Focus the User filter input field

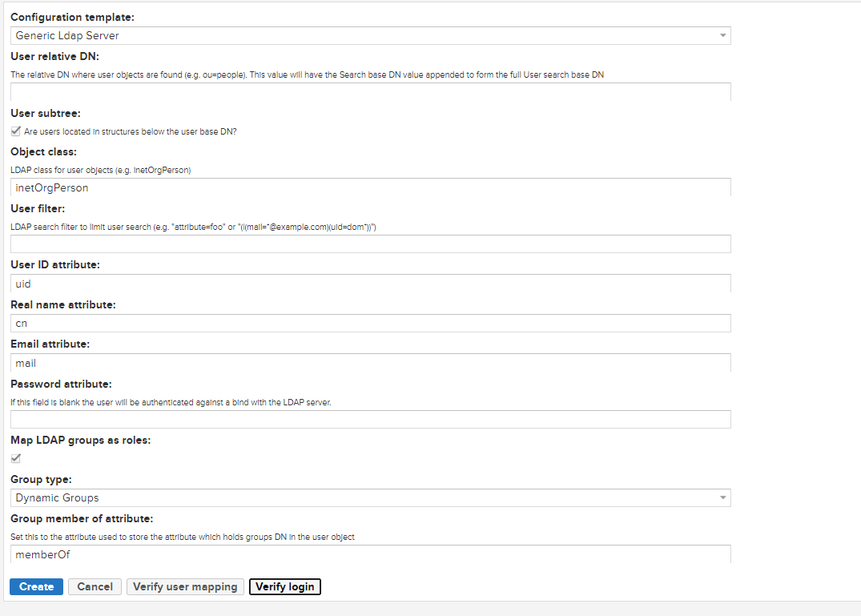point(370,244)
